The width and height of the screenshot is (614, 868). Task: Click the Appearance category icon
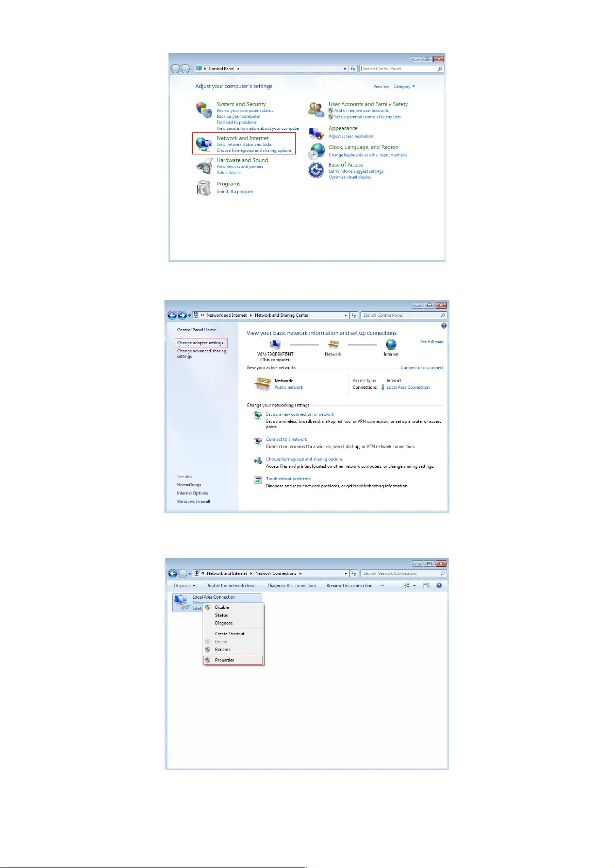click(316, 133)
